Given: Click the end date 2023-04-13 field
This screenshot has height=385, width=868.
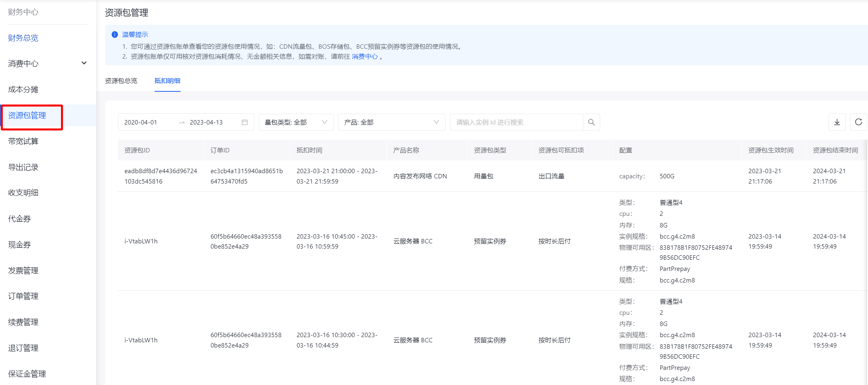Looking at the screenshot, I should [x=206, y=122].
